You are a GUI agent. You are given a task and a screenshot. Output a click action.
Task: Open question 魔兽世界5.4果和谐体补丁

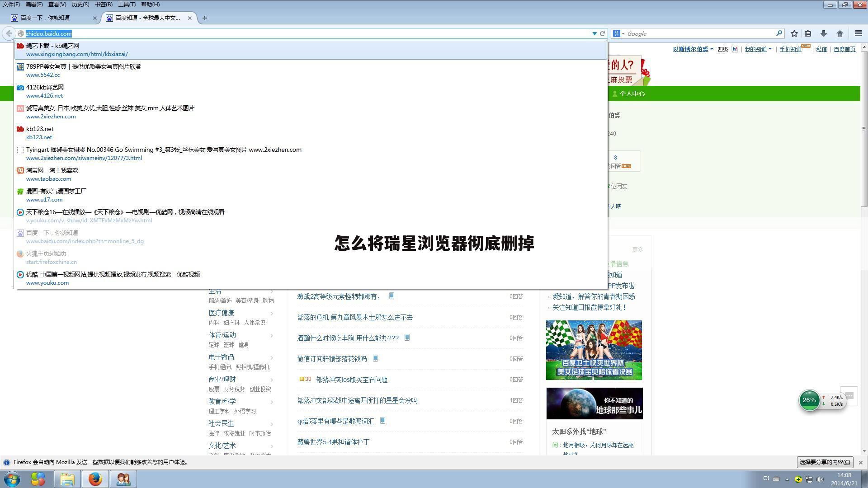pyautogui.click(x=333, y=442)
